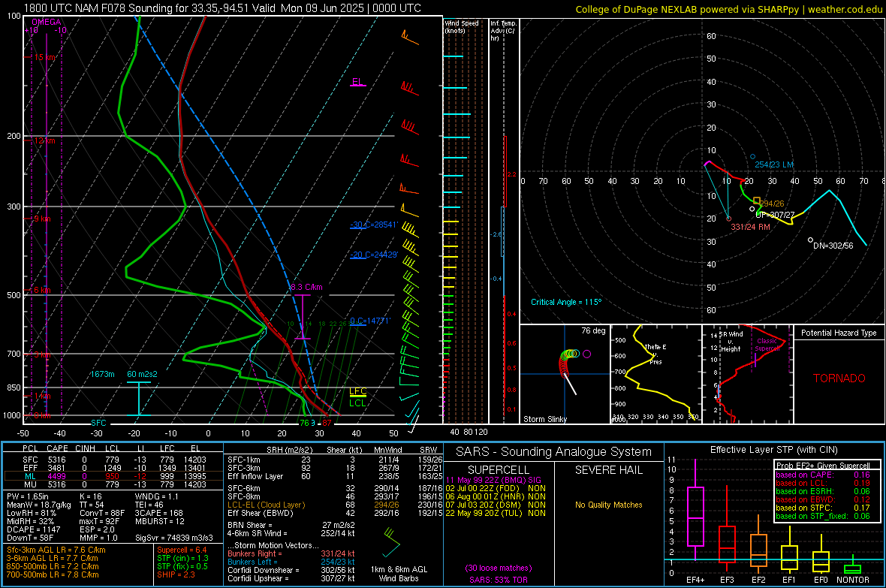The width and height of the screenshot is (886, 588).
Task: Click the red 'Supercell = 6.4' parameter
Action: click(182, 550)
